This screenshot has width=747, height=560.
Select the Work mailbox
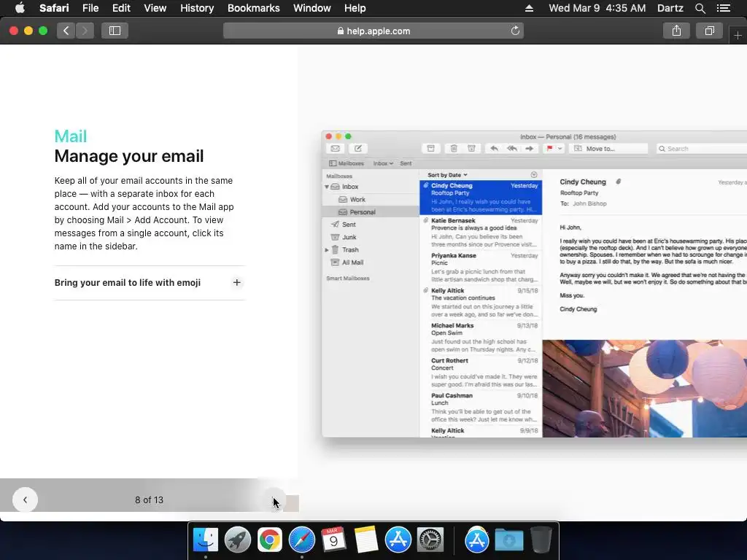[370, 200]
